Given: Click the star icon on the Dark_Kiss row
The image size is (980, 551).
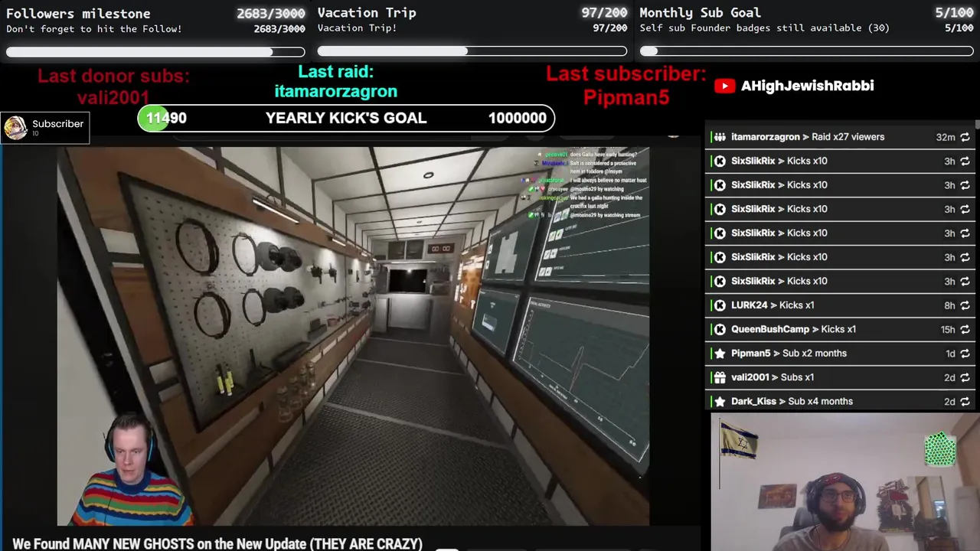Looking at the screenshot, I should pos(720,401).
